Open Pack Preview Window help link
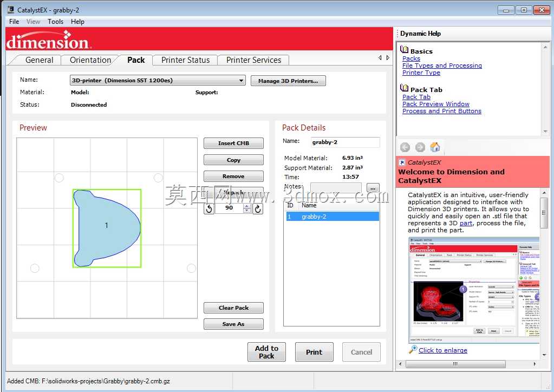Screen dimensions: 554x392 (x=435, y=104)
